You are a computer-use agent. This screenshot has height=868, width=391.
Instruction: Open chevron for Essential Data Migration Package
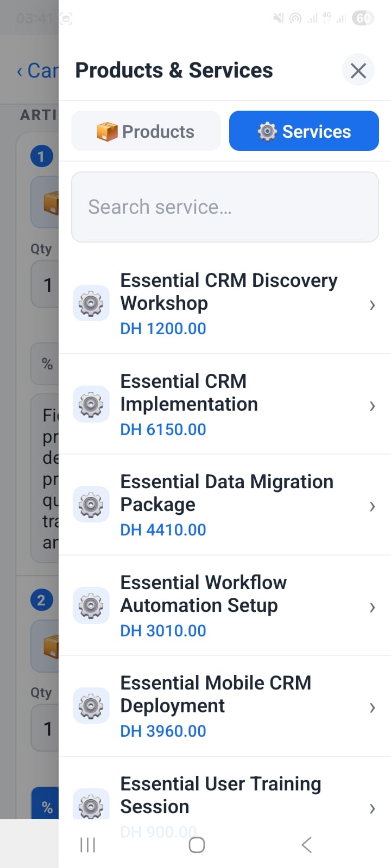pos(372,506)
